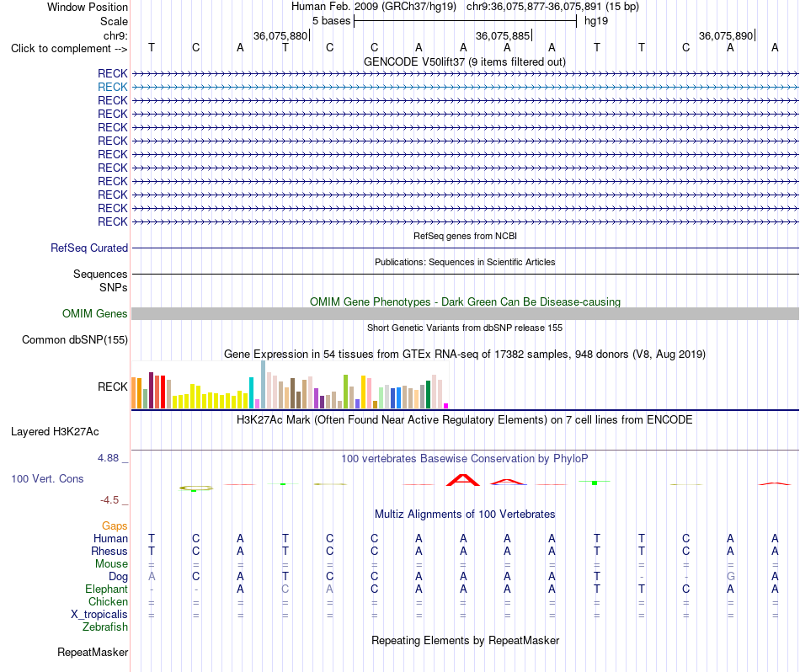The width and height of the screenshot is (800, 672).
Task: Select the X_tropicalis species row label
Action: [x=99, y=615]
